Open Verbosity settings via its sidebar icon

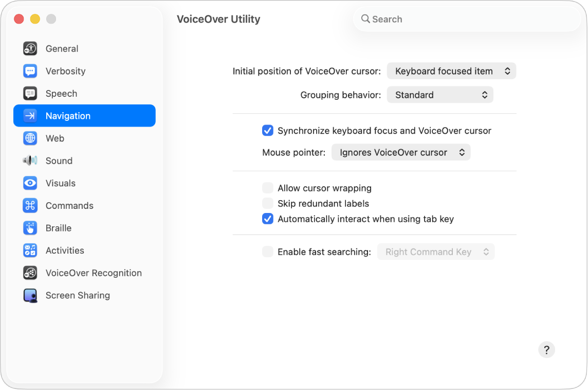(x=30, y=71)
